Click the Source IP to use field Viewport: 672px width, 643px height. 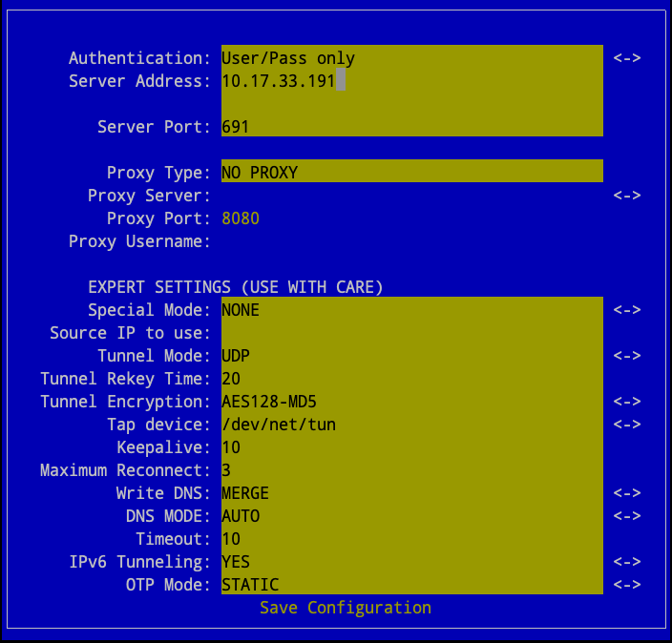click(411, 333)
